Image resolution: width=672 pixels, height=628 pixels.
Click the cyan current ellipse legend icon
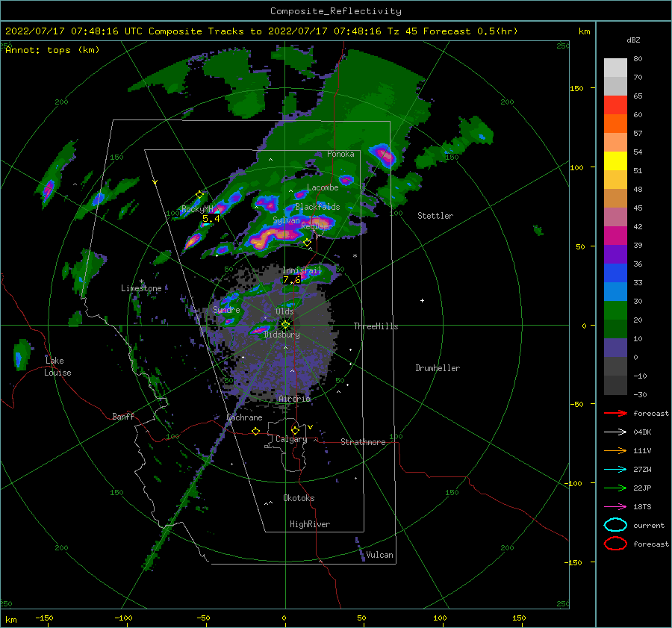615,525
